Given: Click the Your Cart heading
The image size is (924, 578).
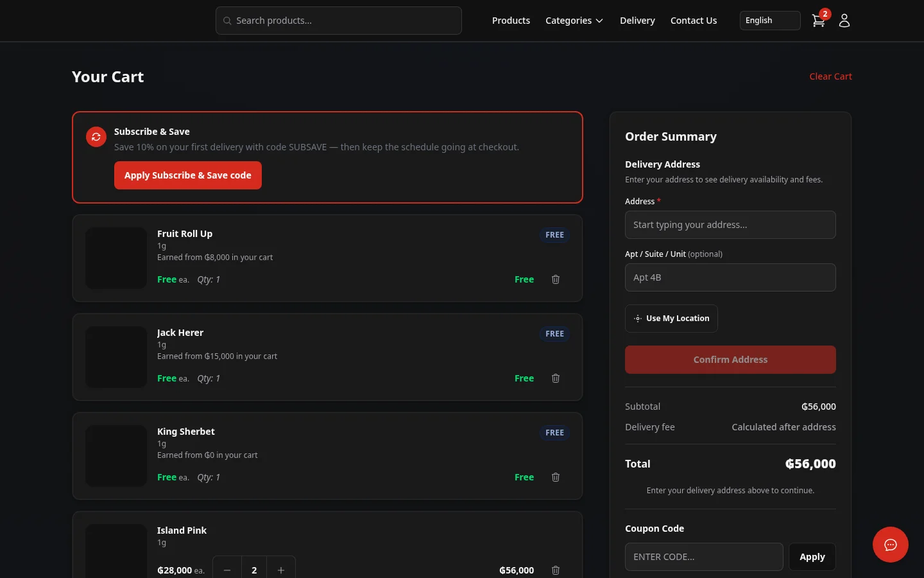Looking at the screenshot, I should [108, 76].
